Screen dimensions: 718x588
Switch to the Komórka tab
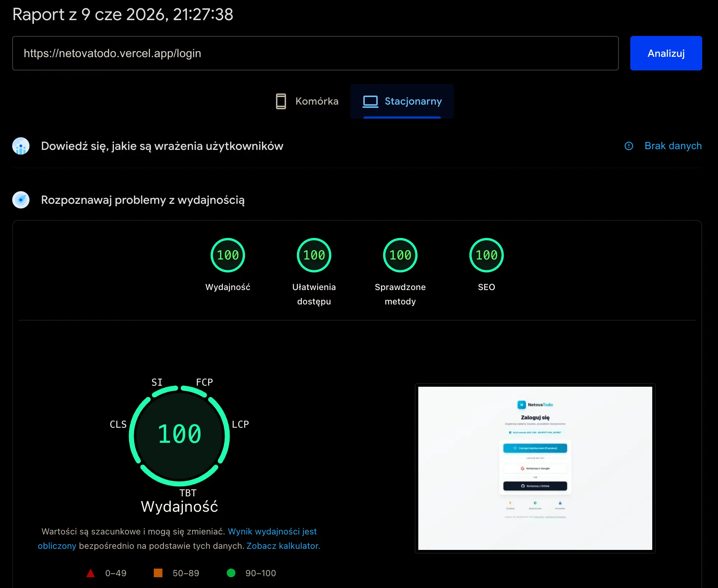pyautogui.click(x=307, y=101)
